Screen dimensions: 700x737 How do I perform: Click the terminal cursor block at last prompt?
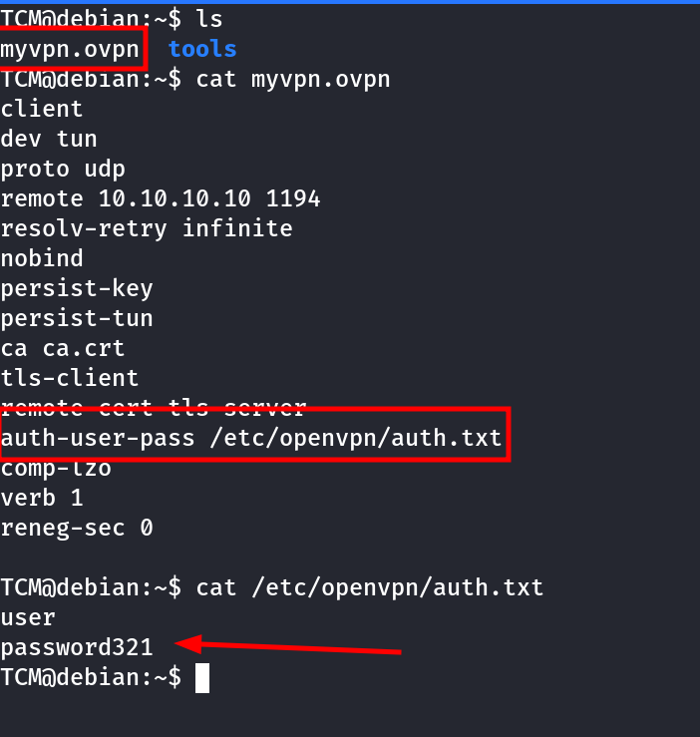pos(202,678)
